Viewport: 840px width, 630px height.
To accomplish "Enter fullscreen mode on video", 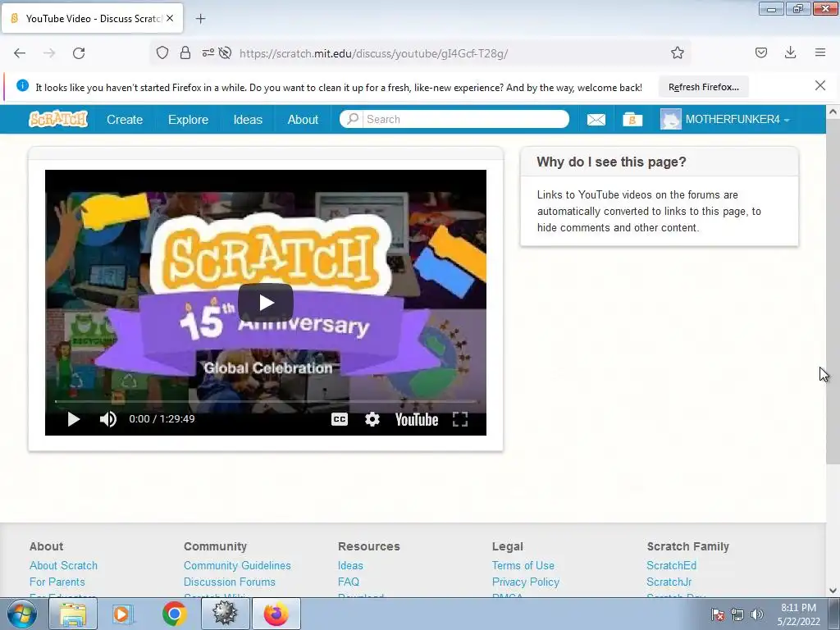I will pos(459,419).
